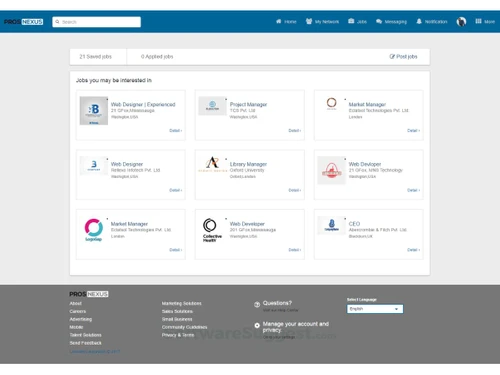
Task: Click the Manage your account settings icon
Action: (257, 325)
